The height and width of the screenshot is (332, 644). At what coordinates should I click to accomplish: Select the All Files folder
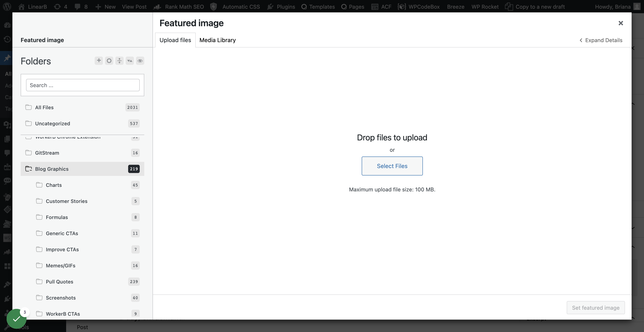click(x=82, y=107)
